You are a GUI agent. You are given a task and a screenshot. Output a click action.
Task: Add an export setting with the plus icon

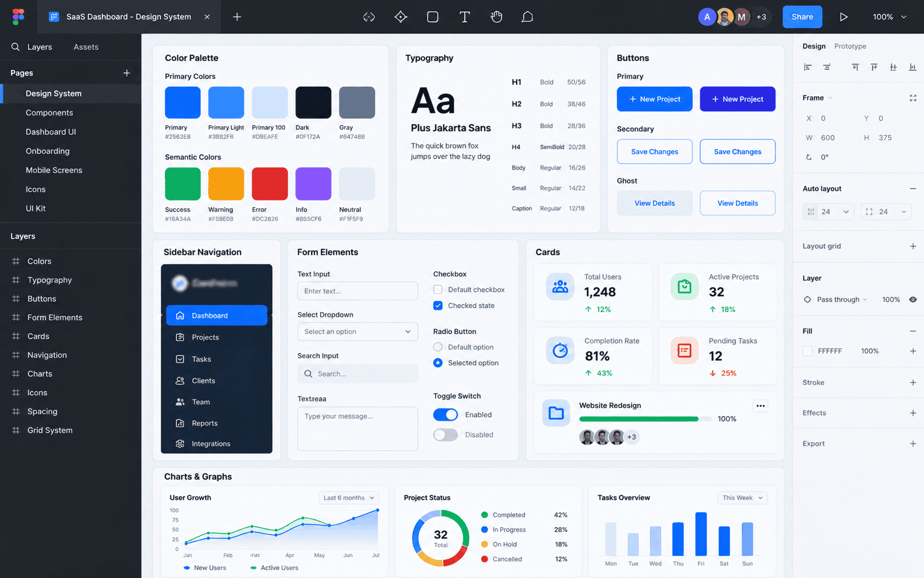point(913,444)
